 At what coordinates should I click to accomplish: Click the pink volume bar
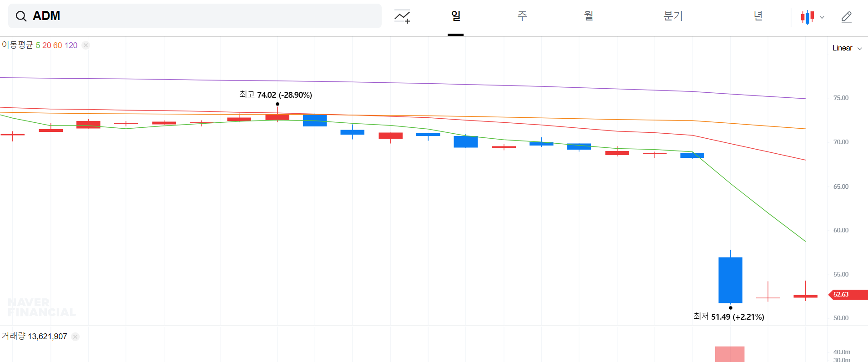[x=730, y=354]
